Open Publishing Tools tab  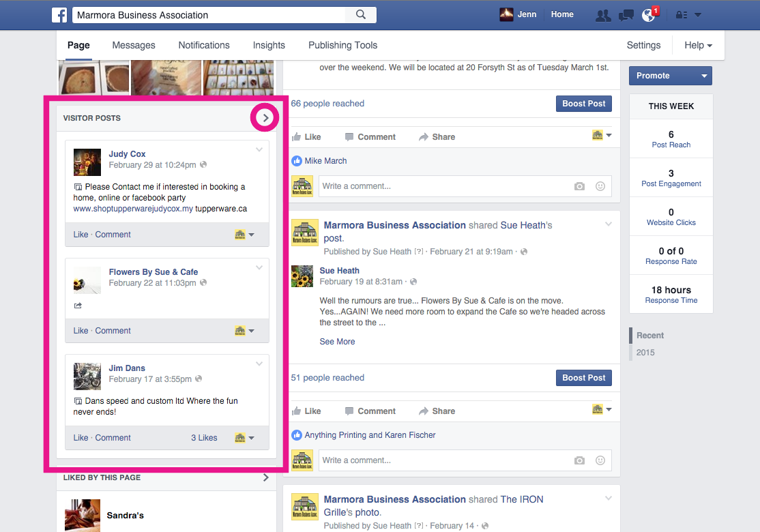[x=342, y=45]
